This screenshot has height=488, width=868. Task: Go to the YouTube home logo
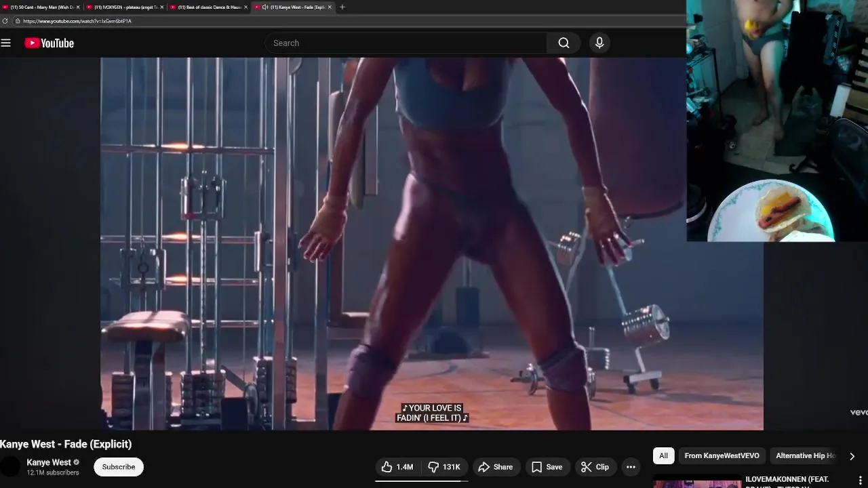pyautogui.click(x=50, y=43)
